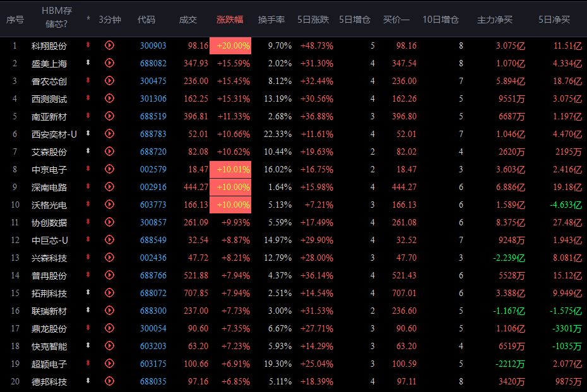Viewport: 587px width, 392px height.
Task: Sort by the 5日涨跌 column header
Action: (313, 20)
